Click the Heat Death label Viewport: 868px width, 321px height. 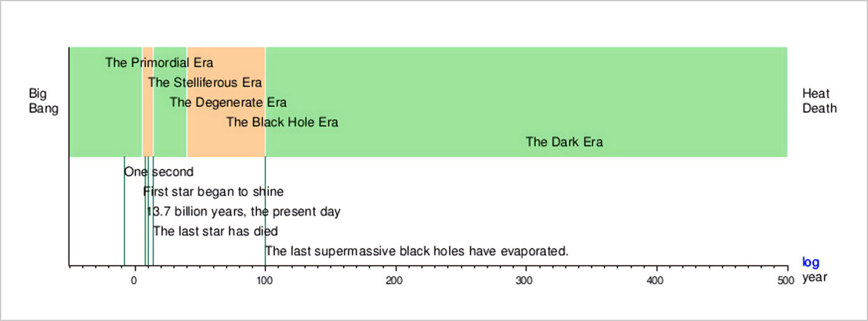(820, 101)
